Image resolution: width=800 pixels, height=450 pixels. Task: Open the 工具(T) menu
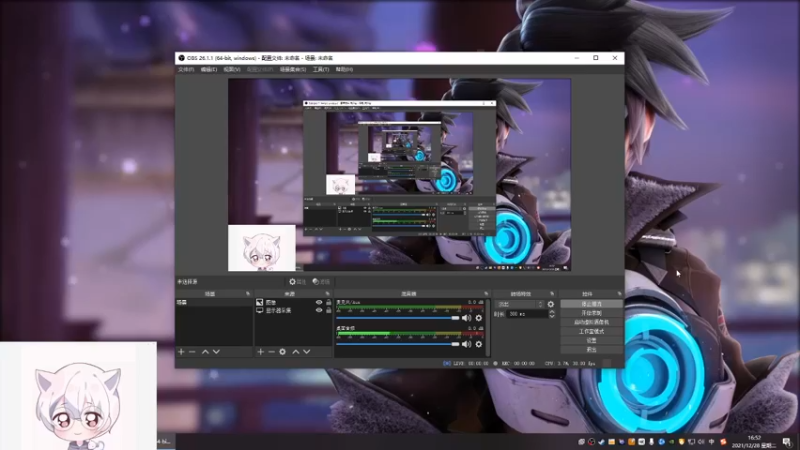point(321,69)
